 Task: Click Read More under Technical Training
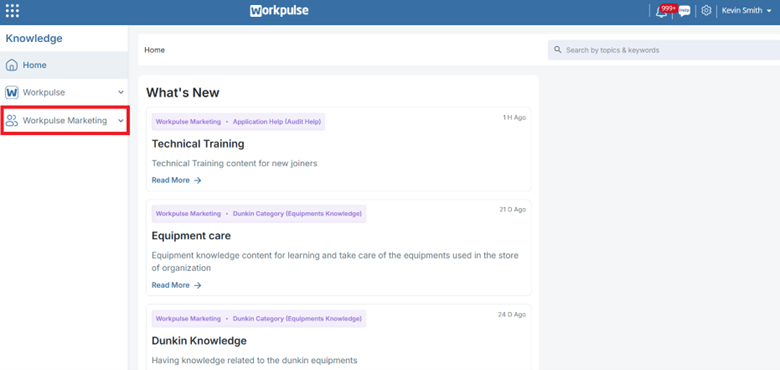171,180
